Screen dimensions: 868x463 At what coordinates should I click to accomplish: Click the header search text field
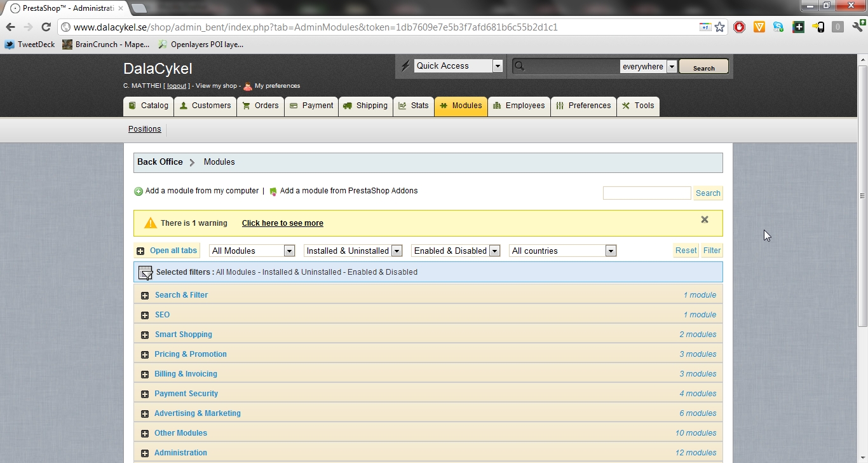tap(573, 66)
